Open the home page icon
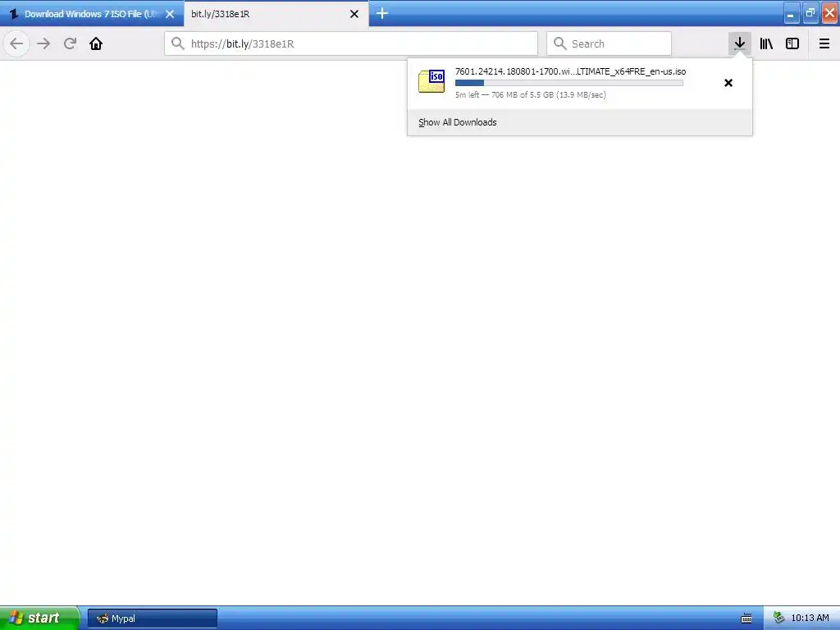840x630 pixels. click(x=96, y=43)
